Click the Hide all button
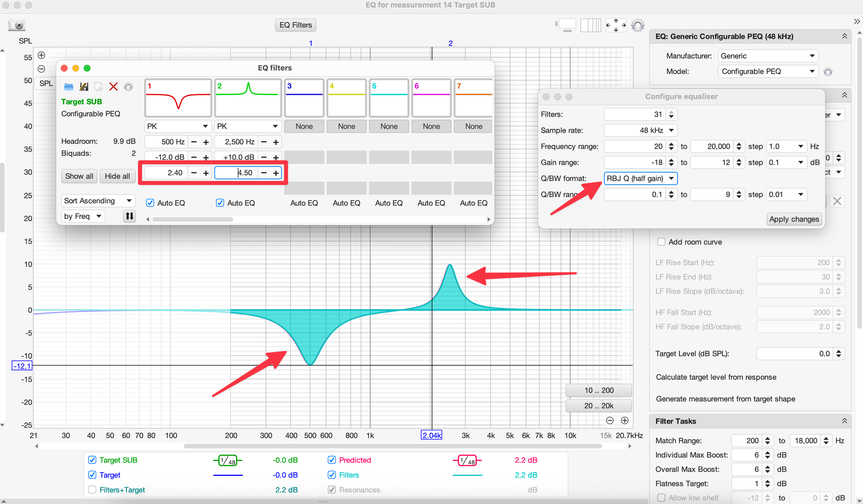Screen dimensions: 863x504 pos(117,176)
